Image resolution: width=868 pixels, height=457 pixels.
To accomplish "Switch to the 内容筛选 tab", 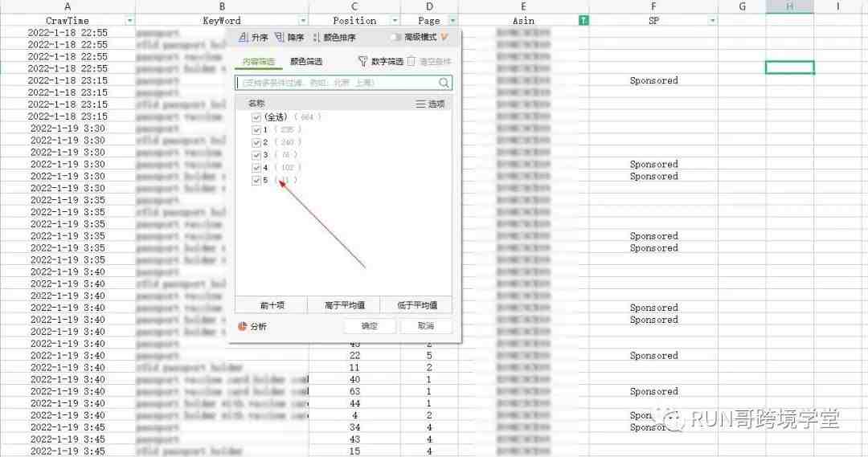I will [x=259, y=61].
